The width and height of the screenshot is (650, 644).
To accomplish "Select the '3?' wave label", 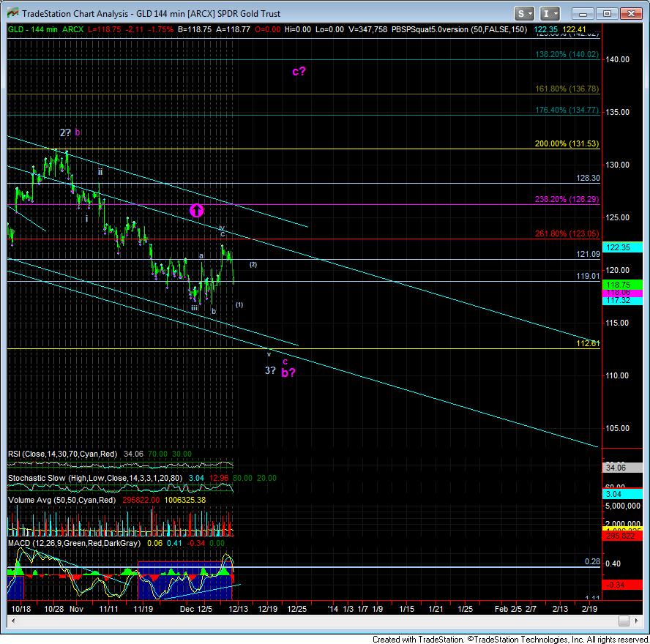I will [270, 370].
